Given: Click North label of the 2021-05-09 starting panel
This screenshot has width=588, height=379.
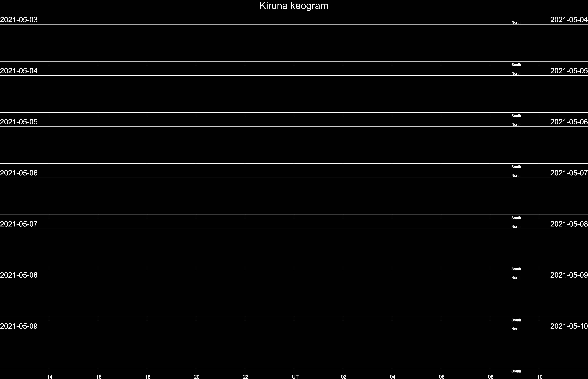Looking at the screenshot, I should tap(516, 329).
